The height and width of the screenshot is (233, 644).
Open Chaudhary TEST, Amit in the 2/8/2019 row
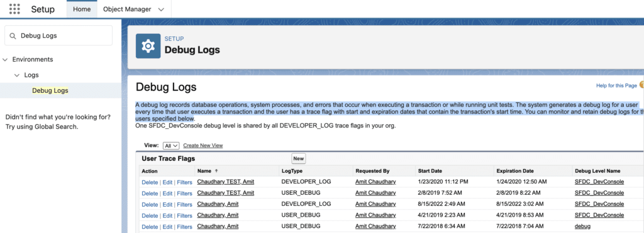(226, 193)
